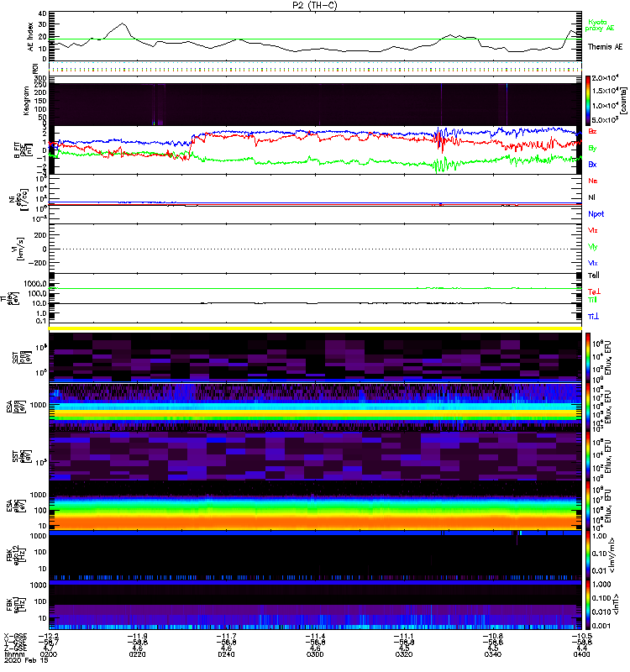630x672 pixels.
Task: Click the Keogram axis label
Action: pyautogui.click(x=26, y=100)
